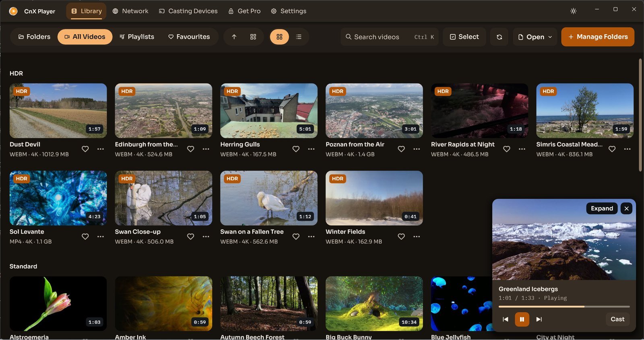Click the mini player progress bar
This screenshot has height=340, width=644.
click(564, 307)
